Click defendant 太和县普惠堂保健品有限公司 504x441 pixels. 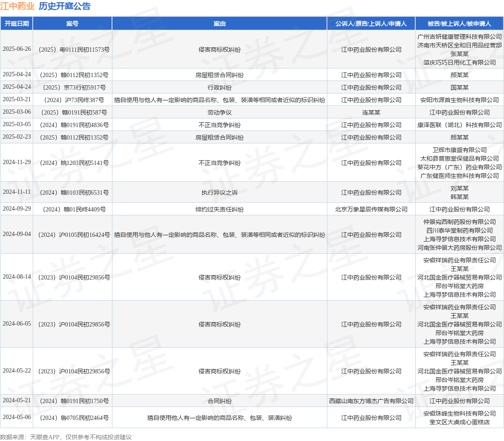[x=459, y=159]
